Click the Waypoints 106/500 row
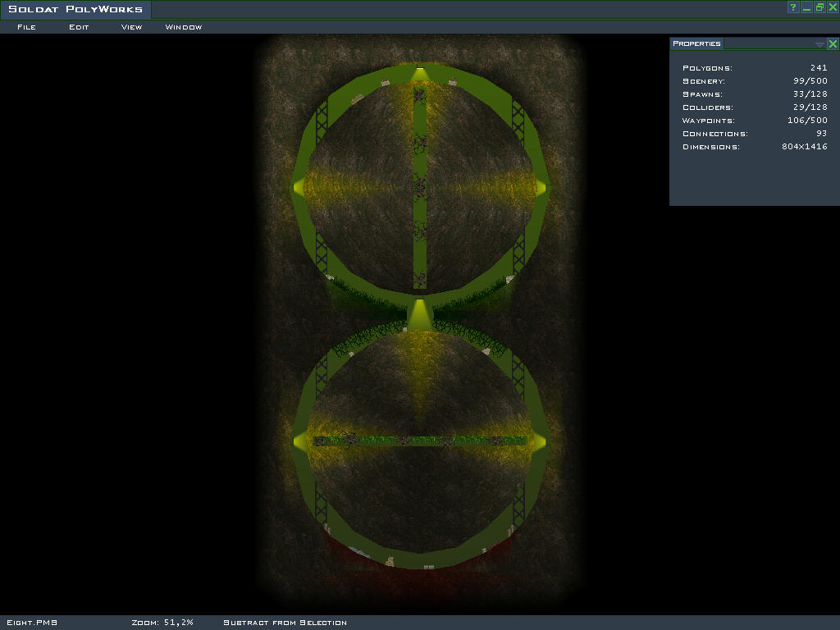The height and width of the screenshot is (630, 840). [x=754, y=121]
